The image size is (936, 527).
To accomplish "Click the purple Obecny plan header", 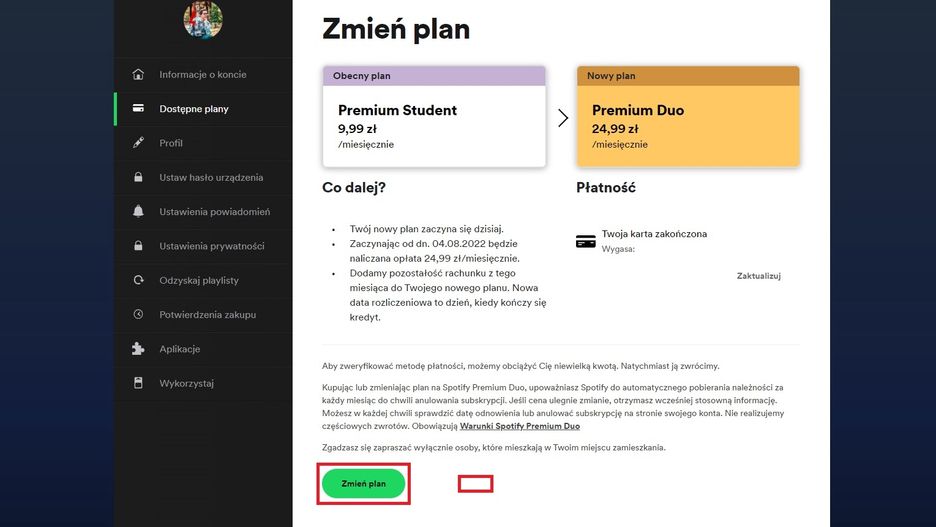I will [x=434, y=76].
